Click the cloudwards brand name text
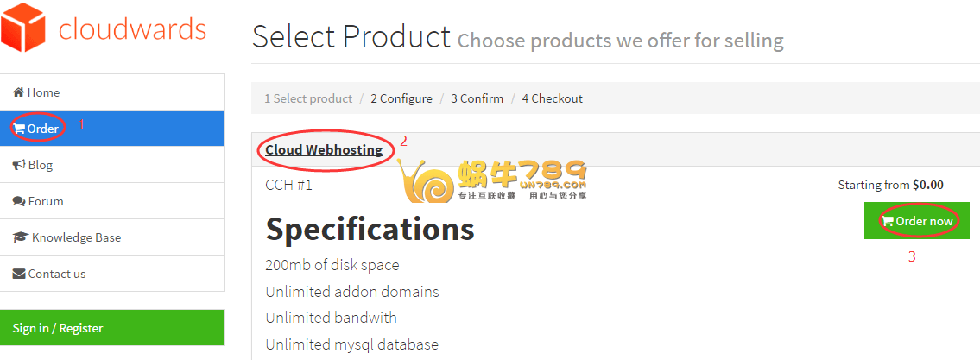Viewport: 980px width, 360px height. pyautogui.click(x=132, y=28)
